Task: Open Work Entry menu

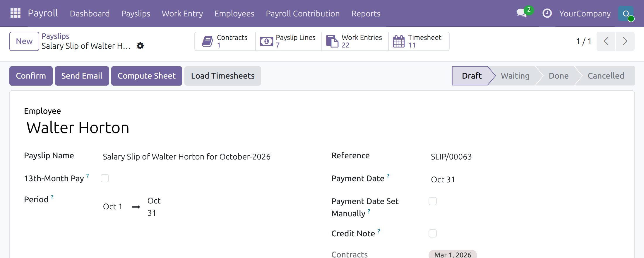Action: pos(182,13)
